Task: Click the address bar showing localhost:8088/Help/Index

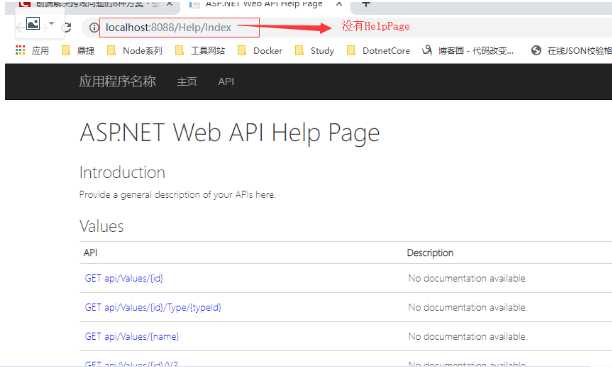Action: [180, 27]
